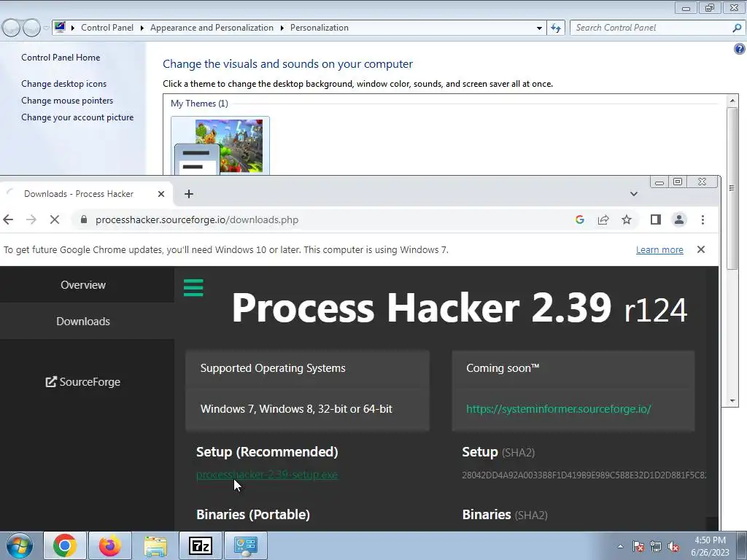Open Change mouse pointers link
Viewport: 747px width, 560px height.
click(67, 101)
